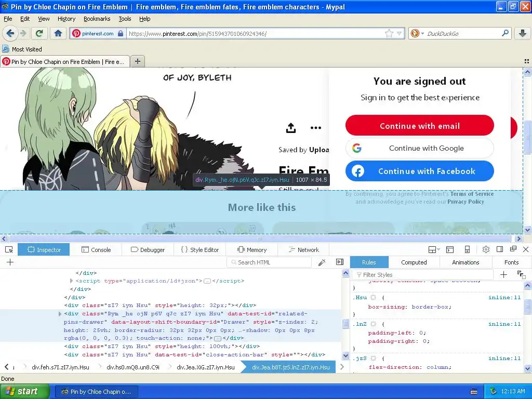532x399 pixels.
Task: Toggle highlight for .jzS selector
Action: (x=373, y=358)
